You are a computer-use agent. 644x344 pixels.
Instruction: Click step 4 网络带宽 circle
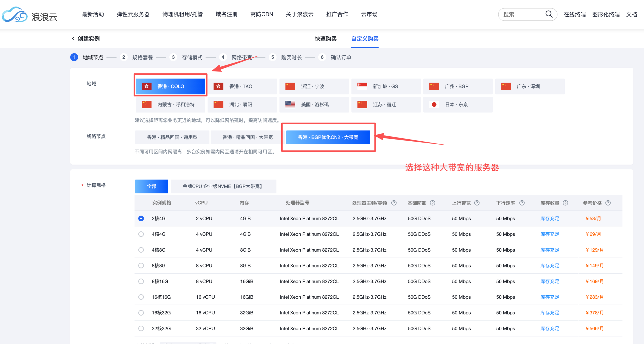point(223,57)
